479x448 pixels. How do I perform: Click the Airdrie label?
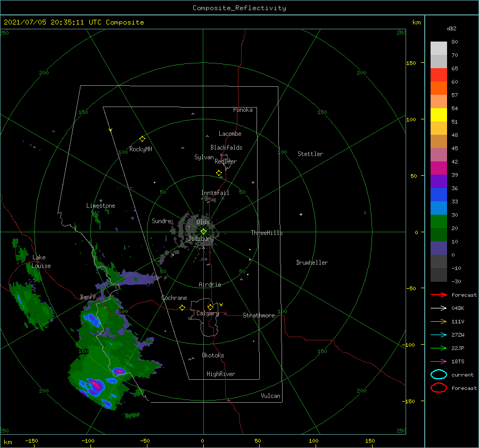point(210,284)
